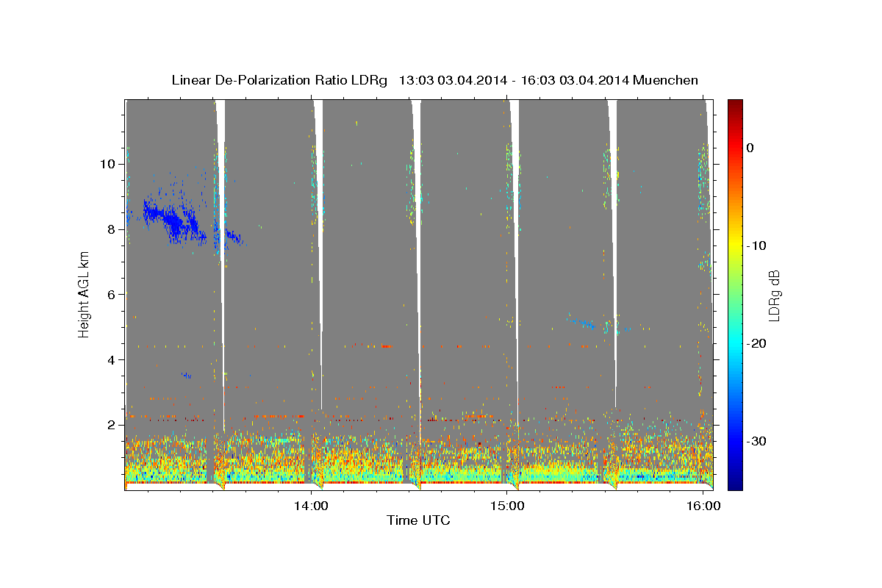
Task: Click the colorbar tick label '-10'
Action: pos(757,245)
